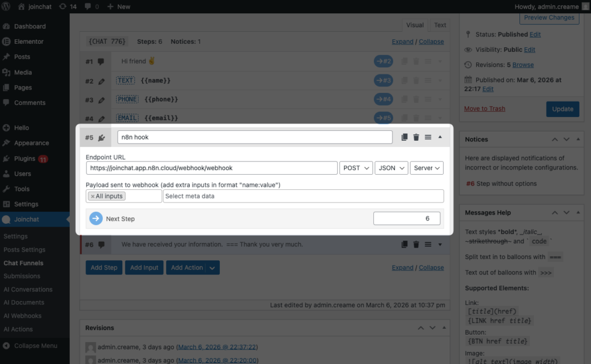Click the WordPress logo icon
Viewport: 591px width, 364px height.
coord(6,6)
